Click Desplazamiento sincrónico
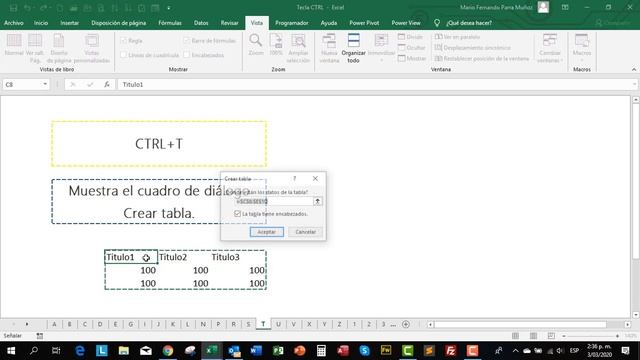This screenshot has width=640, height=360. click(x=473, y=47)
